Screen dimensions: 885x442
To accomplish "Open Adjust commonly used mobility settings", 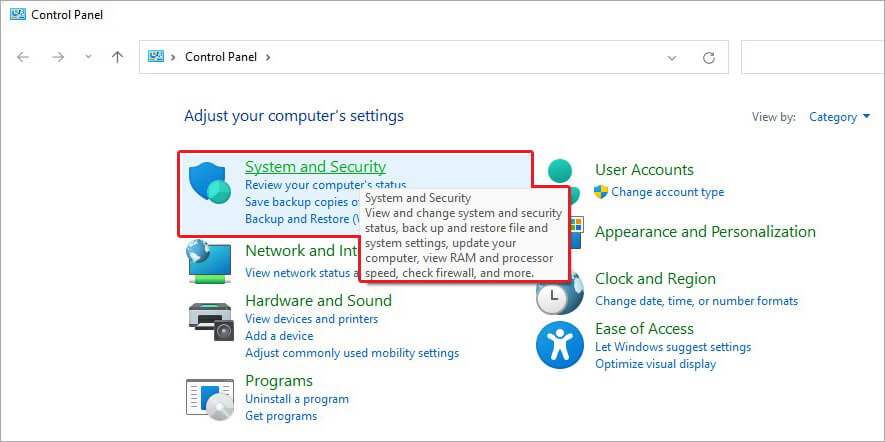I will (352, 353).
